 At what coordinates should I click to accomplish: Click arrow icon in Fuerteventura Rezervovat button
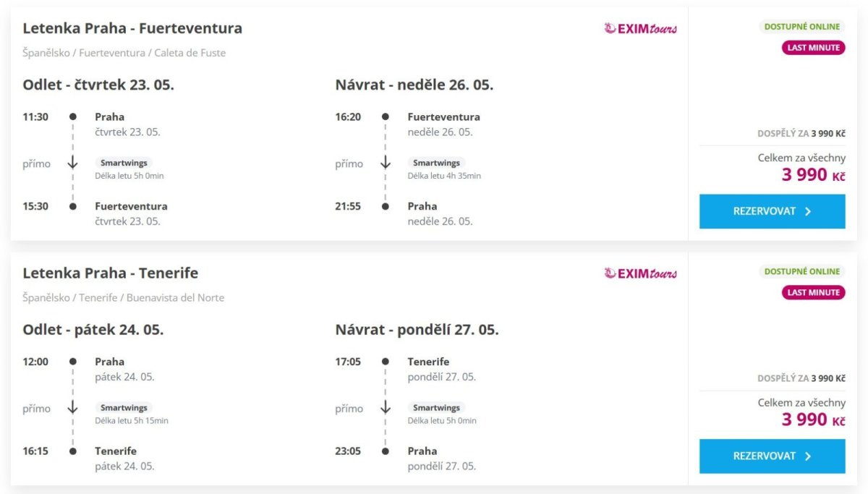coord(808,212)
